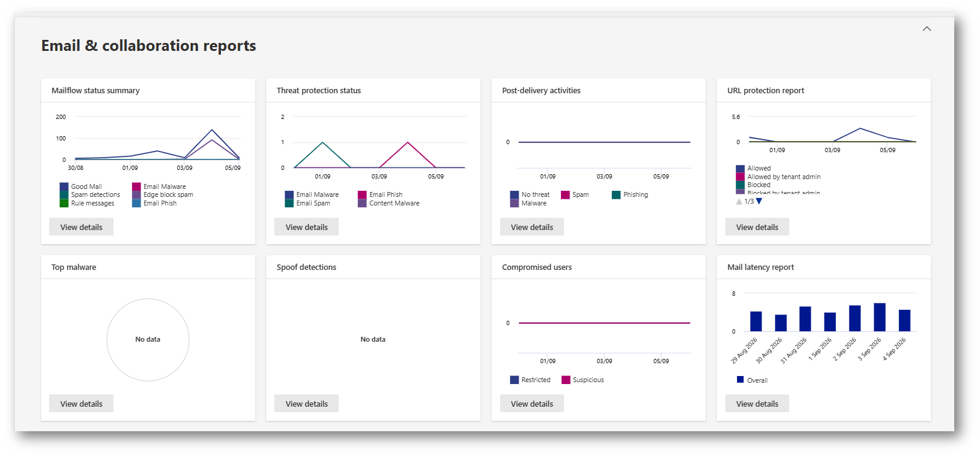Toggle Email Malware legend in Mailflow summary

coord(159,186)
